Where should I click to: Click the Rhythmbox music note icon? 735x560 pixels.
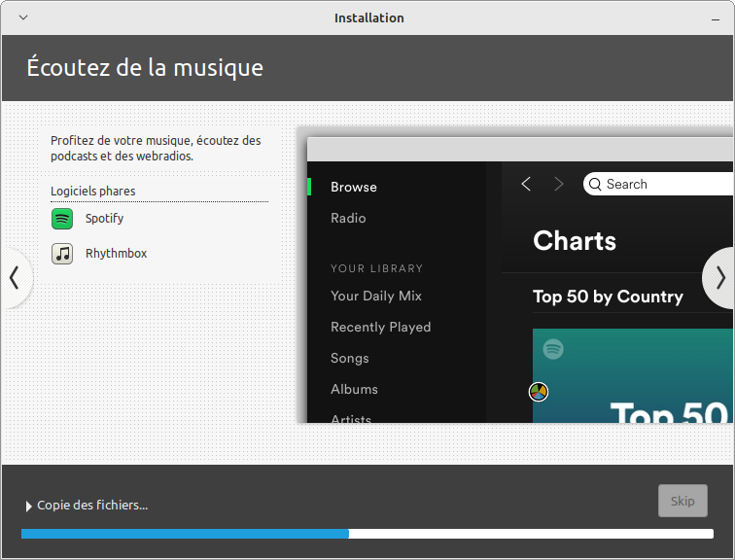62,254
